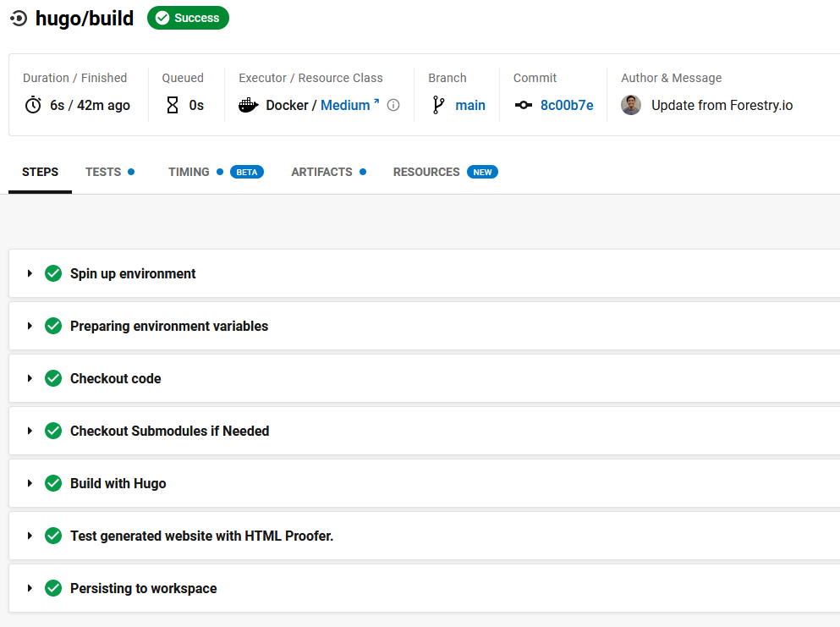Click 'Checkout Submodules if Needed' label

(170, 432)
